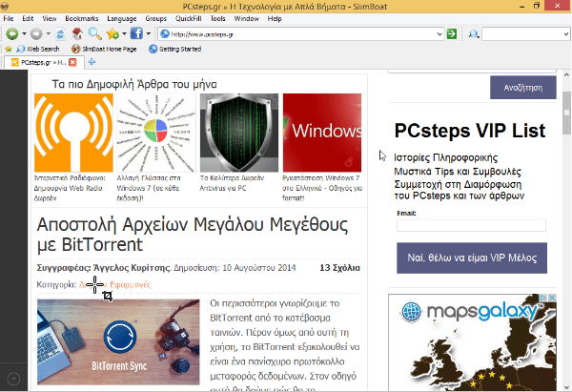Expand the Back button history dropdown
The width and height of the screenshot is (572, 392).
24,34
